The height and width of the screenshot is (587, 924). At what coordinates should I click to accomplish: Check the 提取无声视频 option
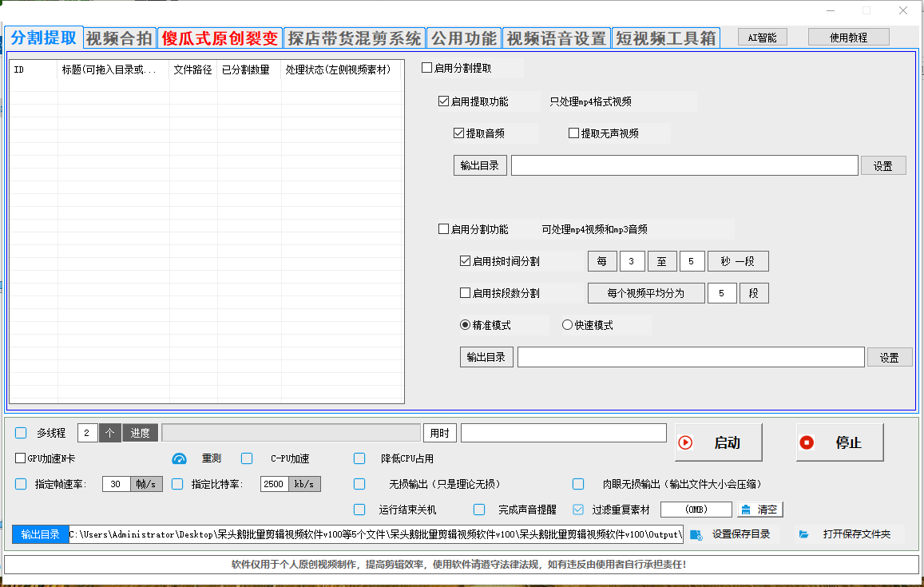[x=573, y=133]
